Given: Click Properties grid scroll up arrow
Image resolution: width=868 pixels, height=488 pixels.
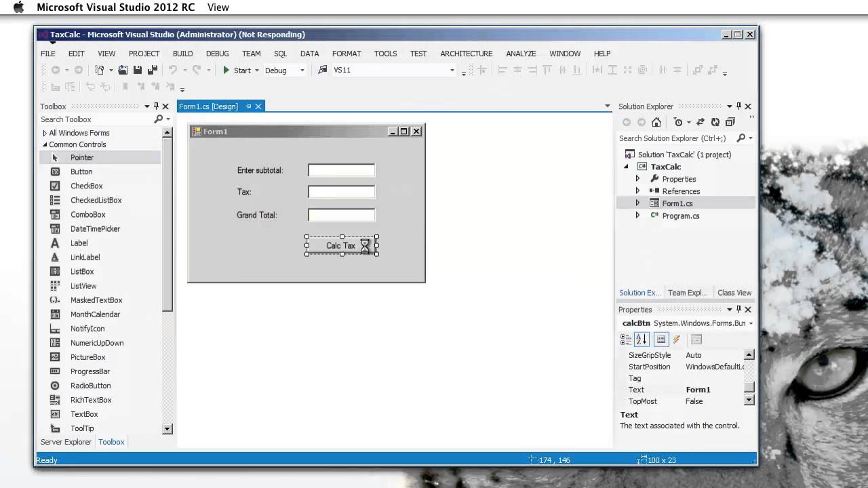Looking at the screenshot, I should click(x=749, y=355).
